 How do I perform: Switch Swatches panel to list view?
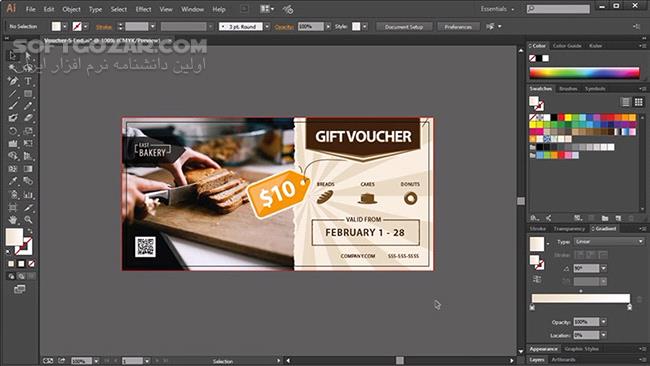pyautogui.click(x=626, y=102)
